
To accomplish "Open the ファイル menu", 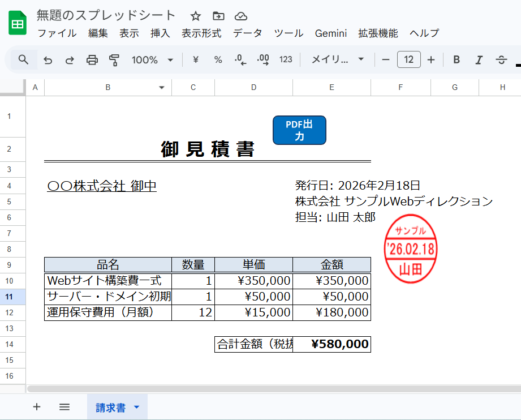I will (x=57, y=33).
